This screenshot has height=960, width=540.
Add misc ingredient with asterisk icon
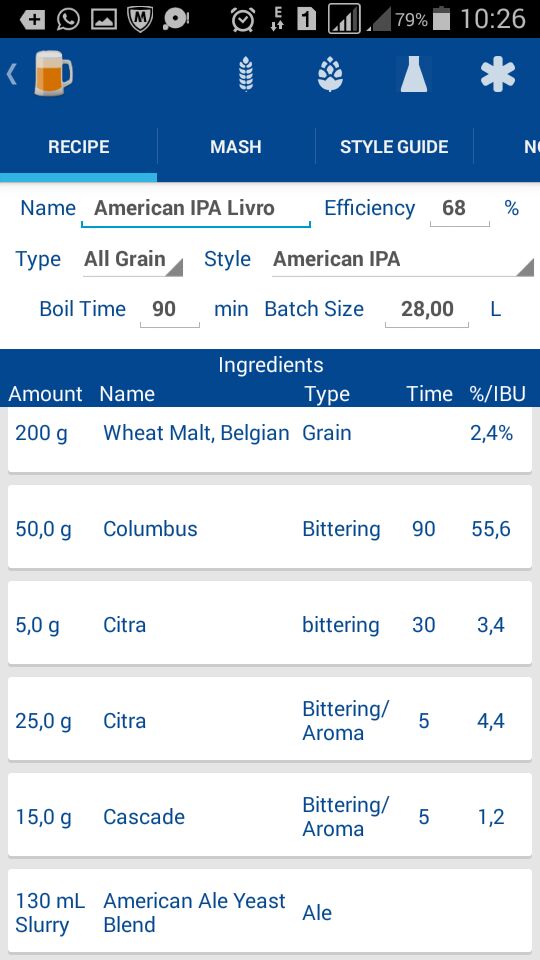coord(497,75)
